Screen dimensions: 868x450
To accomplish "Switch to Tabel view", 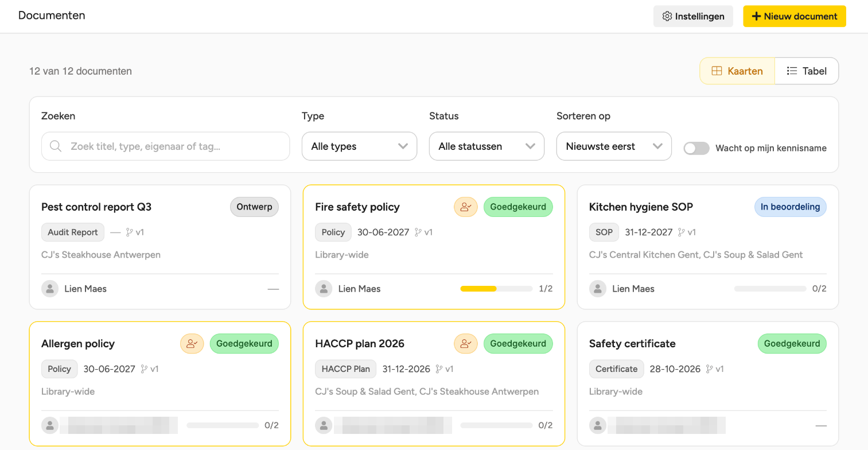I will click(807, 71).
